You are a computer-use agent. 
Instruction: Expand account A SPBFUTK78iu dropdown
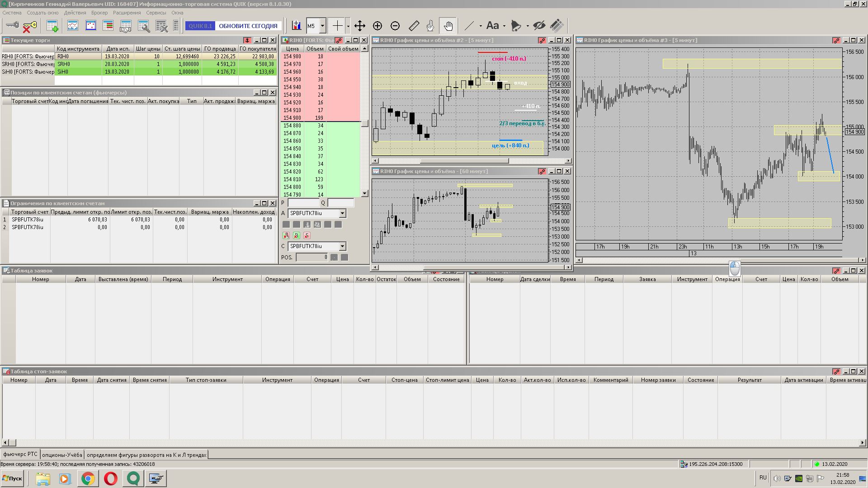coord(342,213)
